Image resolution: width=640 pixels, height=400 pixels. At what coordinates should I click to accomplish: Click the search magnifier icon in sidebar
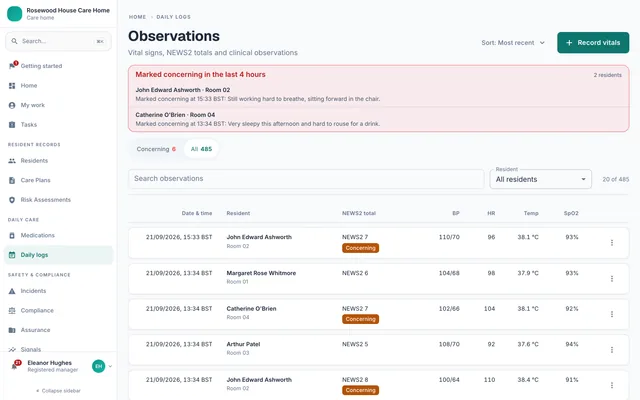click(14, 41)
